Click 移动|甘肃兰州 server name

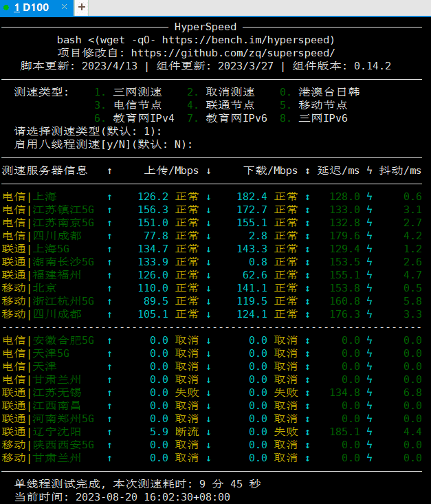point(42,458)
